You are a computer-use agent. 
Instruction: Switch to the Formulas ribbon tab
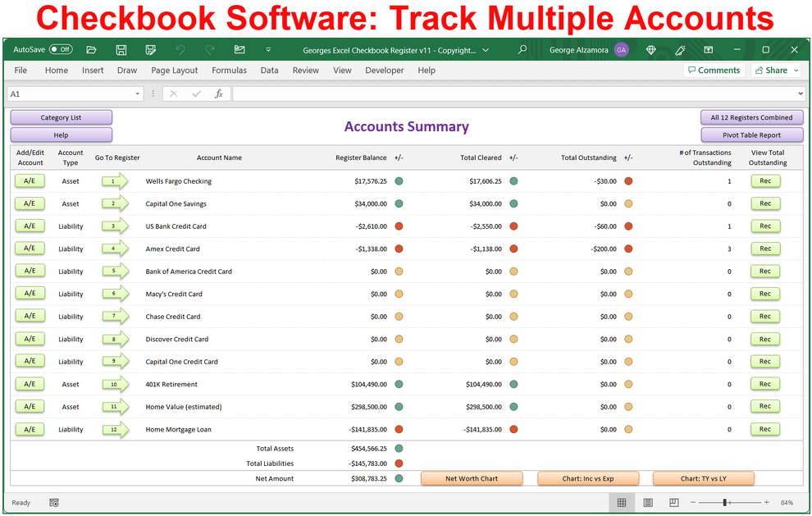click(x=230, y=70)
